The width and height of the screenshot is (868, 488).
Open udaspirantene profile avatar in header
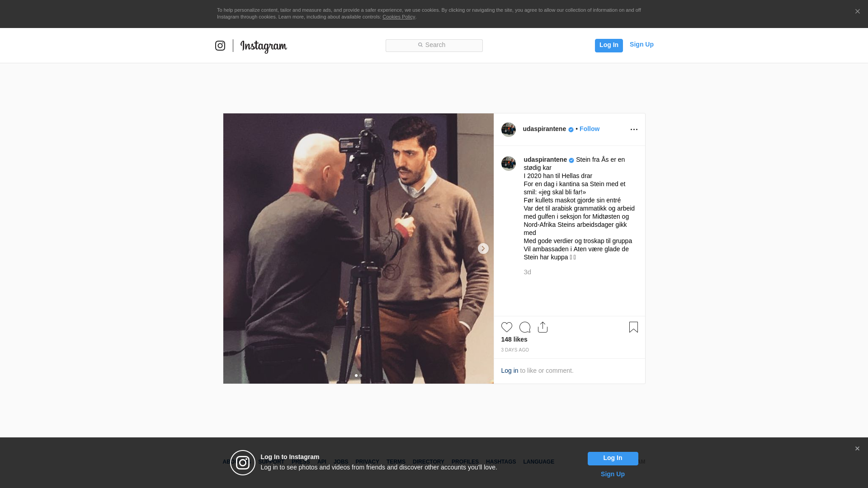[x=508, y=130]
